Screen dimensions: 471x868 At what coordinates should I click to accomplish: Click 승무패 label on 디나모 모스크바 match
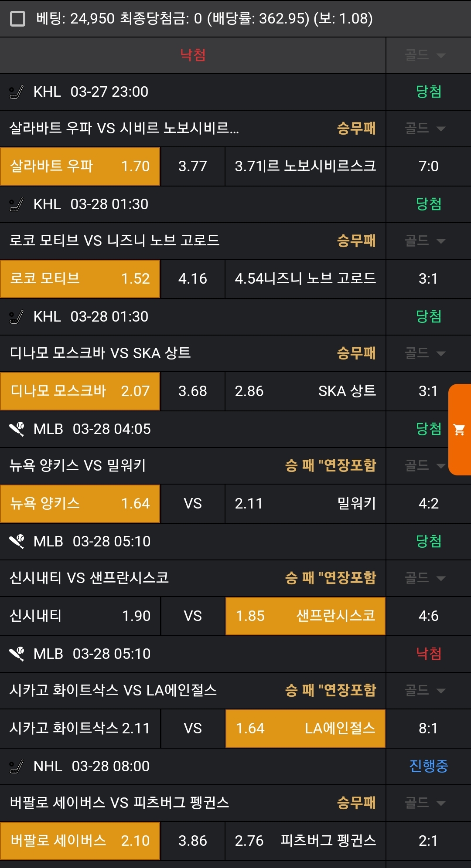coord(356,353)
